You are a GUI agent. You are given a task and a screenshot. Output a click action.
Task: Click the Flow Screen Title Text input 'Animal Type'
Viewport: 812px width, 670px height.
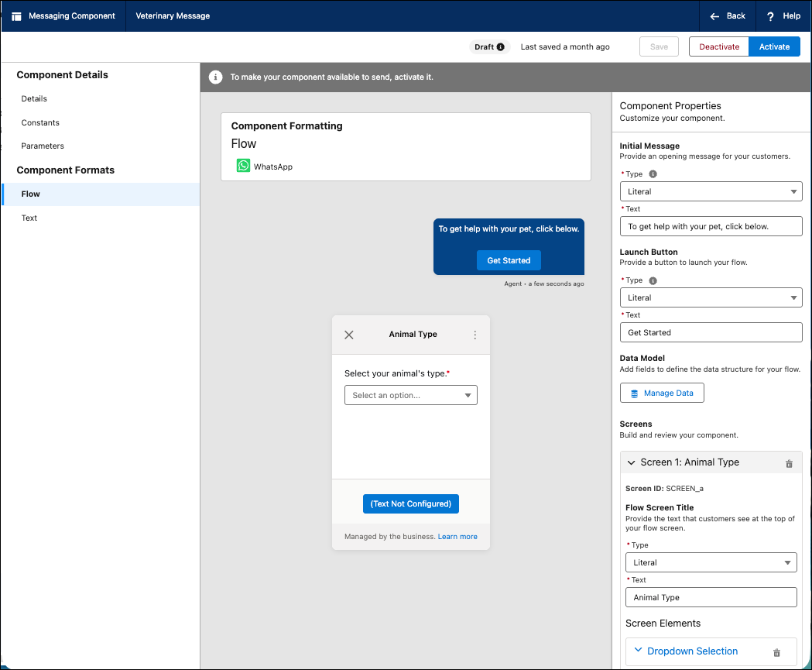pyautogui.click(x=711, y=597)
